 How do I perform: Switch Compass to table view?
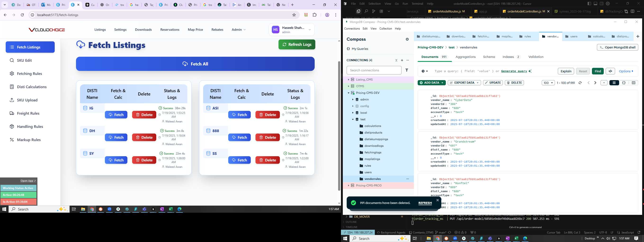pos(634,83)
